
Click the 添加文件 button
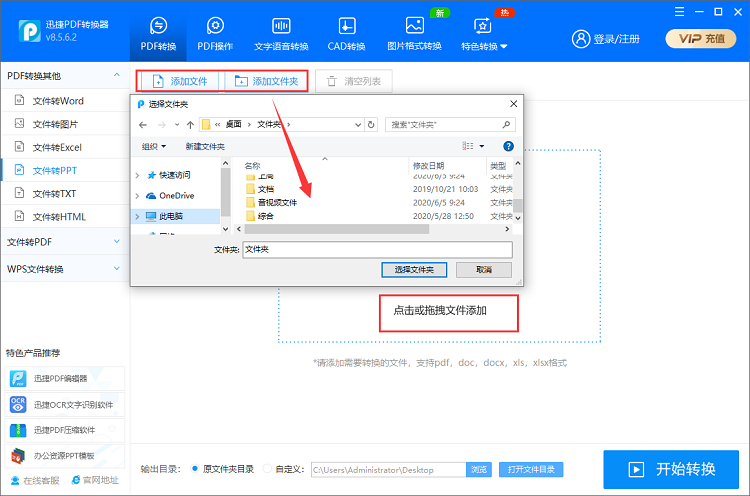[179, 81]
